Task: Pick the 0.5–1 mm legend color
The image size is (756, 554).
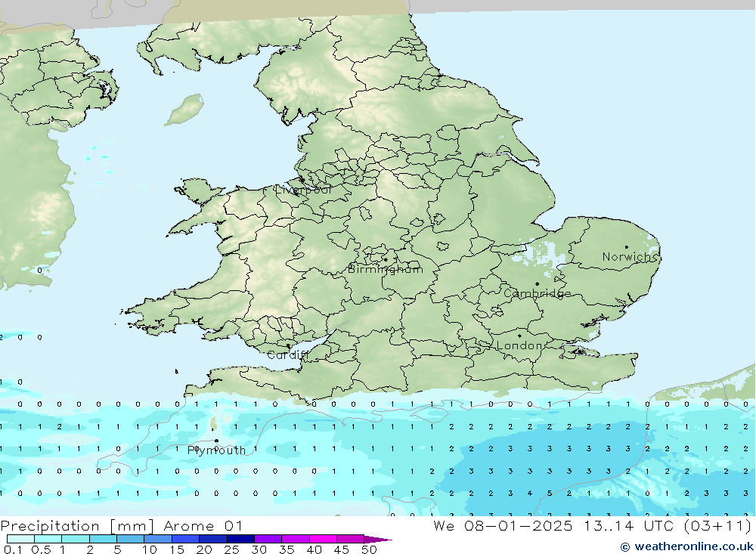Action: (x=48, y=539)
